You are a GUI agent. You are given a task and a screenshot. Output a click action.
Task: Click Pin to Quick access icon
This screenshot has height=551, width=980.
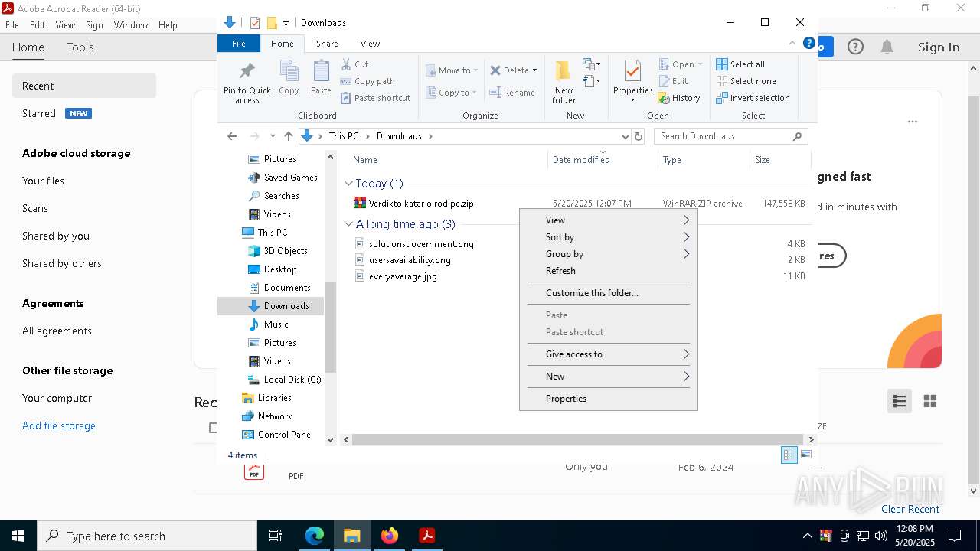247,83
